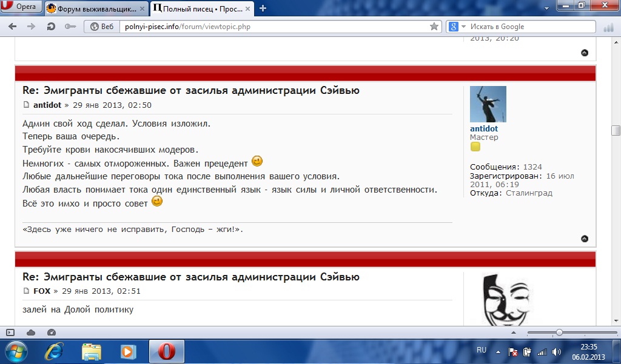Jump to top arrow in antidot post

pos(585,239)
